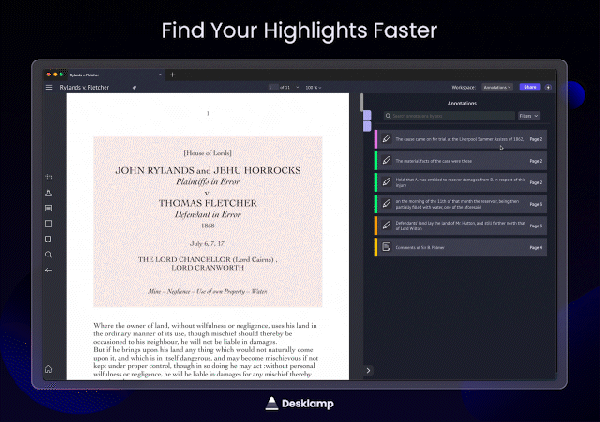The image size is (600, 422).
Task: Open the 100% zoom dropdown
Action: point(313,88)
